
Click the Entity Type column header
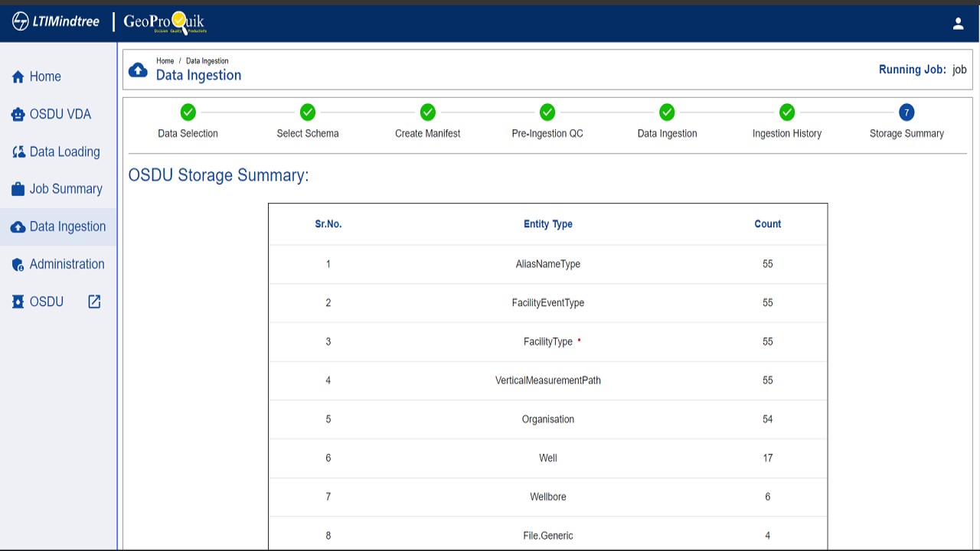[x=548, y=224]
